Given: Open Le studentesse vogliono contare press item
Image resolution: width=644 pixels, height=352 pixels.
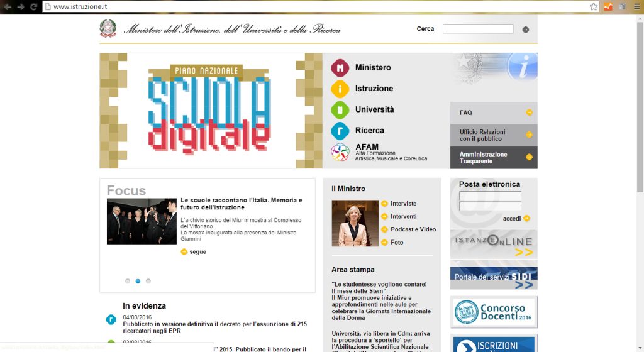Looking at the screenshot, I should click(381, 300).
